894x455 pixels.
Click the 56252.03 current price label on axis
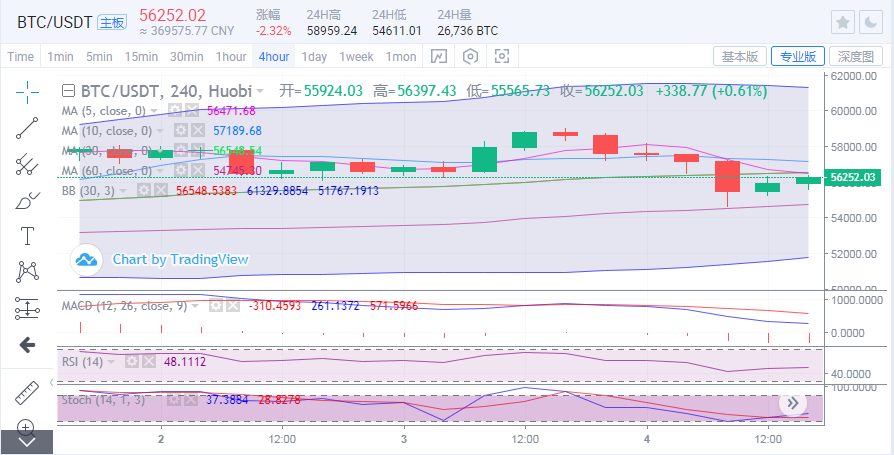[853, 178]
